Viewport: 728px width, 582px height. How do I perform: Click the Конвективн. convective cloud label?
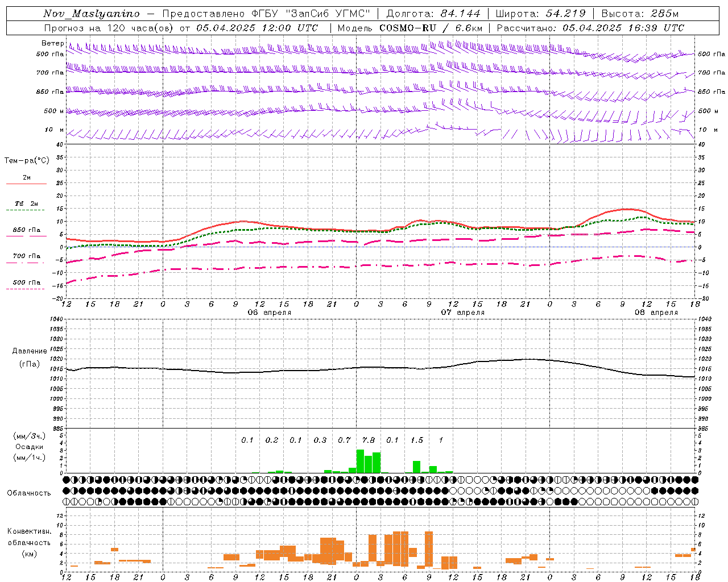click(30, 531)
